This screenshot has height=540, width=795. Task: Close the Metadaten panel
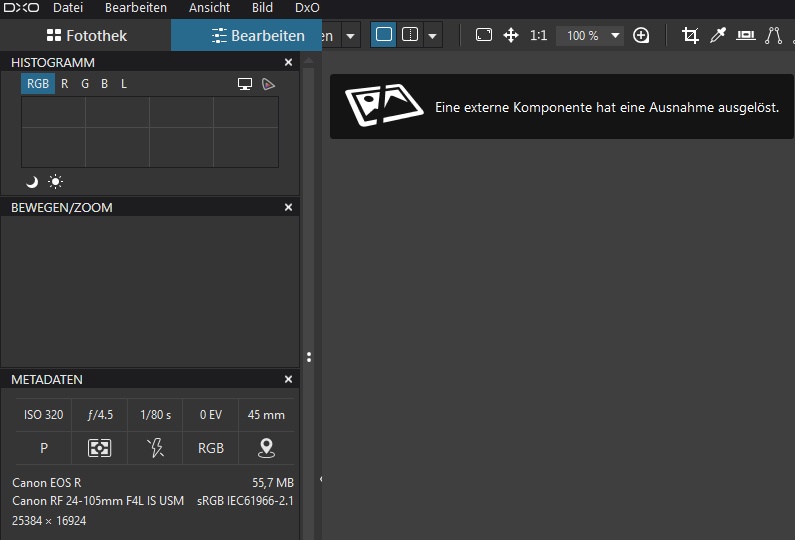tap(288, 379)
